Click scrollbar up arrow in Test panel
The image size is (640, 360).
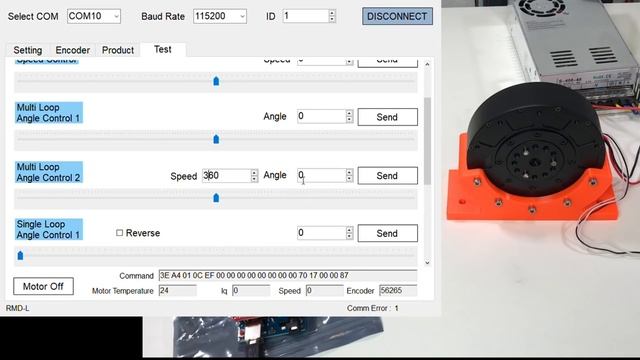[427, 64]
